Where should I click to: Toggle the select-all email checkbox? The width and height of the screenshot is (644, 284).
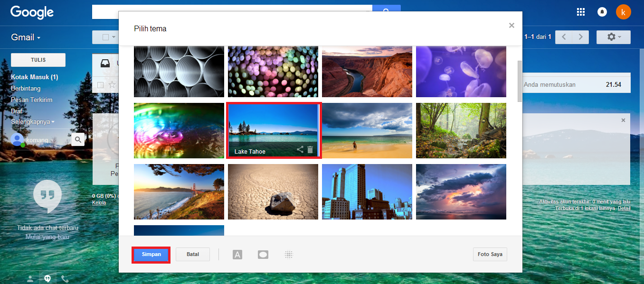click(x=105, y=37)
